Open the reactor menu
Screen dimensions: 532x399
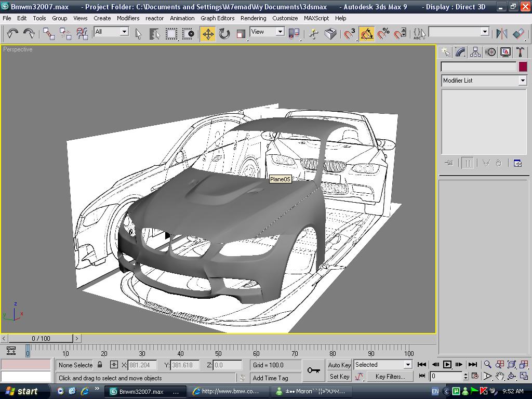[154, 18]
